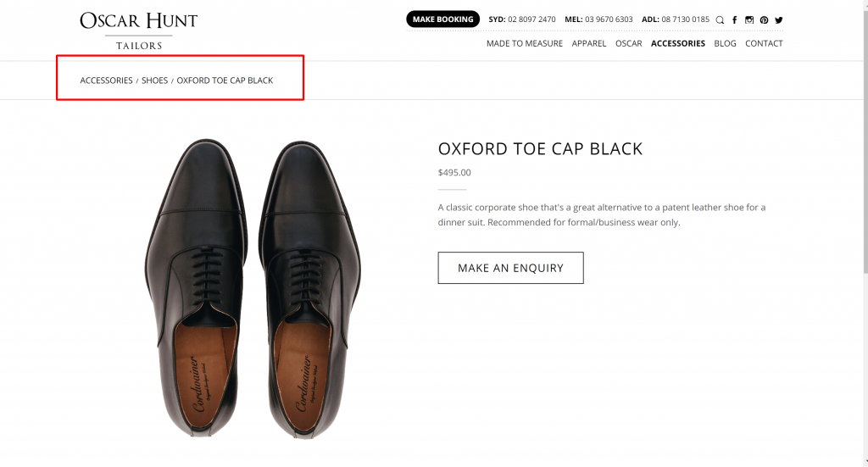The width and height of the screenshot is (868, 467).
Task: Click the Accessories breadcrumb link
Action: (x=106, y=81)
